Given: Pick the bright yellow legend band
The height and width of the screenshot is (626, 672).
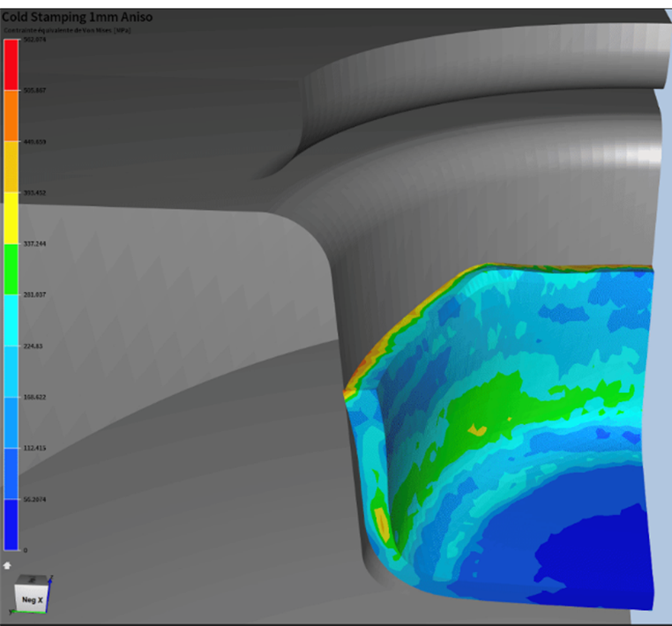Looking at the screenshot, I should tap(11, 218).
